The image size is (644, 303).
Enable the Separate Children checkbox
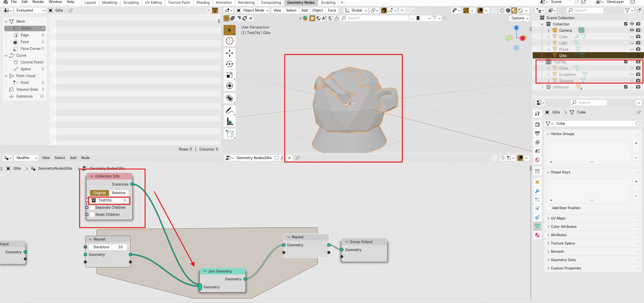pyautogui.click(x=92, y=207)
